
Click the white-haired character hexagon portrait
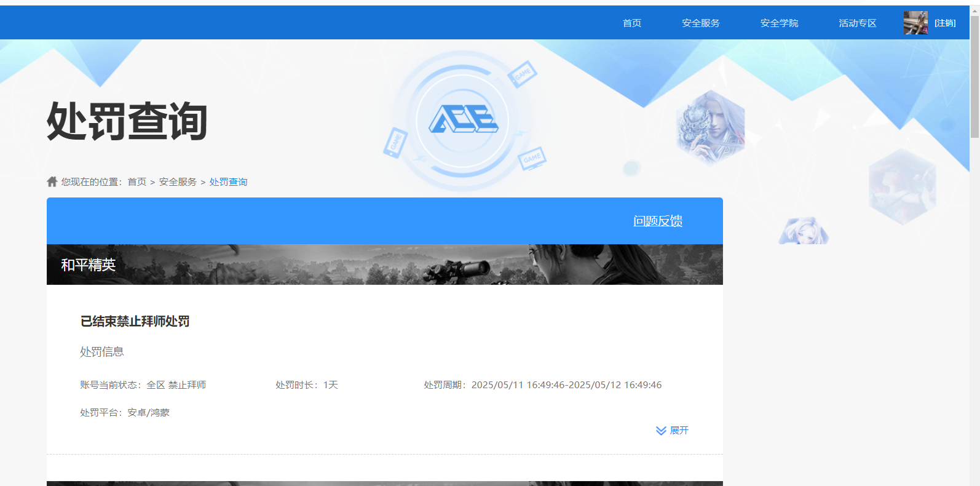pyautogui.click(x=710, y=127)
